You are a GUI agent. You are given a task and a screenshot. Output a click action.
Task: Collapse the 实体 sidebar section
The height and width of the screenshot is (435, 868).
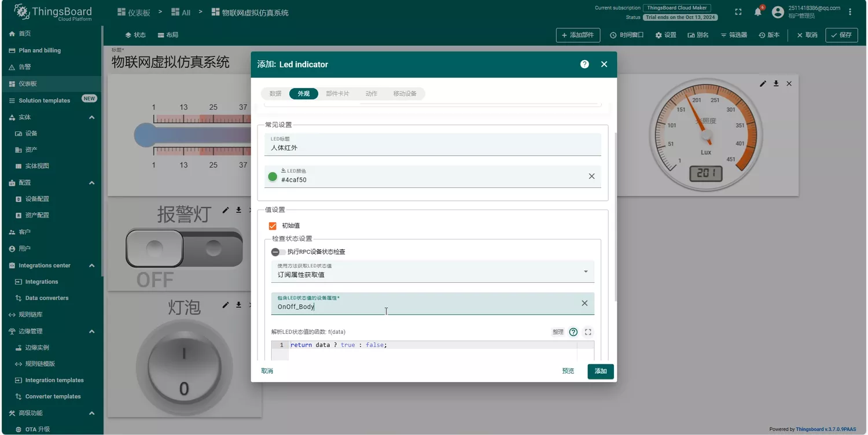point(91,117)
